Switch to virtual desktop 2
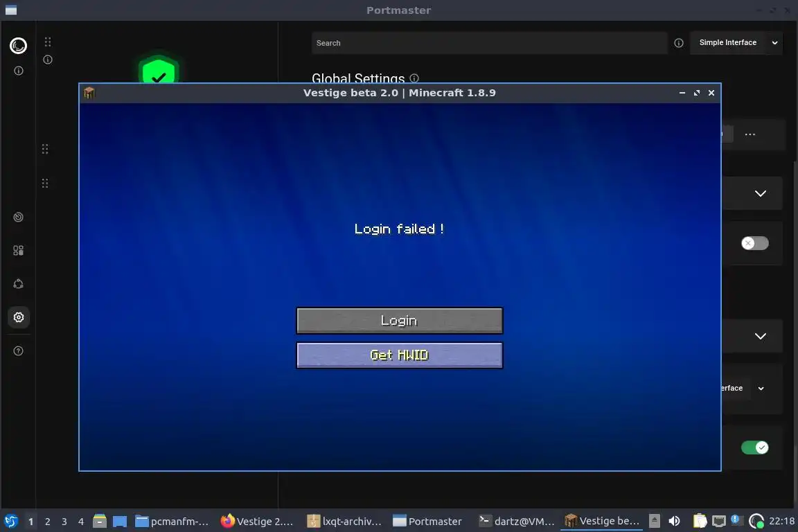 coord(47,522)
